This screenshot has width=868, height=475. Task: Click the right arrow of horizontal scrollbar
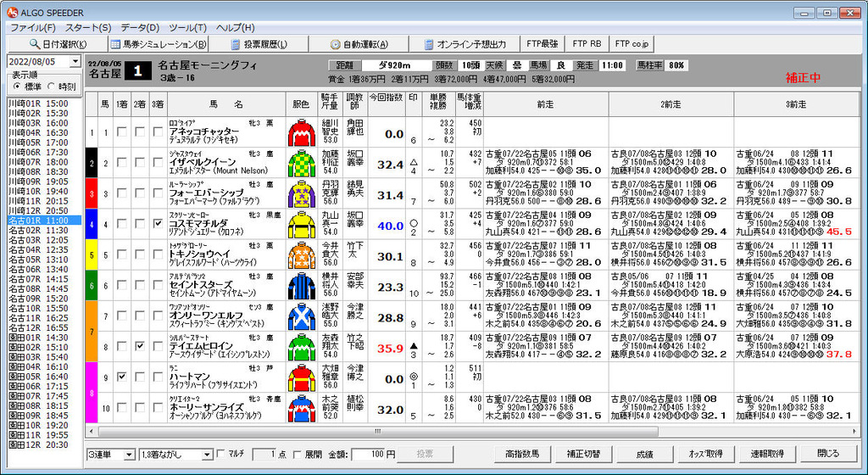(x=855, y=431)
